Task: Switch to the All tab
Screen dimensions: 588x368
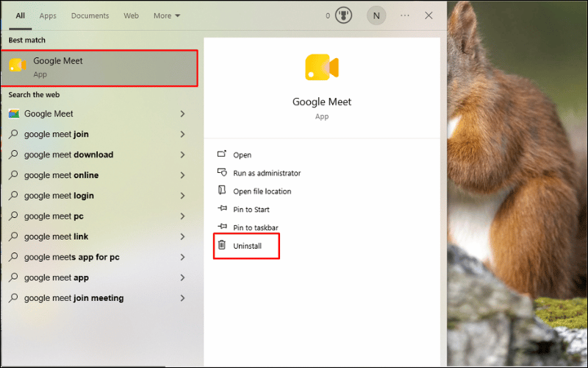Action: pos(21,15)
